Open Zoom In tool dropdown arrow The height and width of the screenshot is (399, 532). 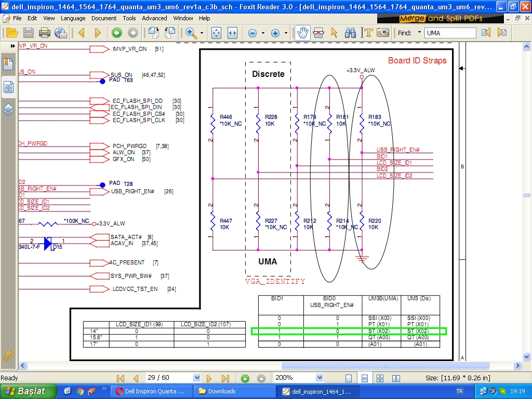[202, 33]
